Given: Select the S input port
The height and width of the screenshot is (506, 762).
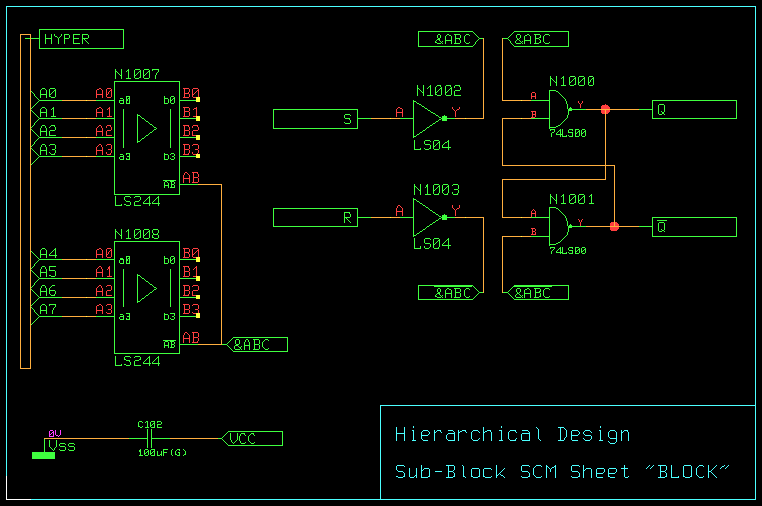Looking at the screenshot, I should pos(315,119).
